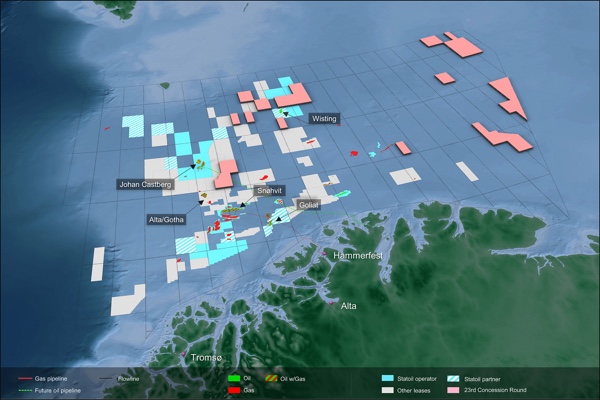The height and width of the screenshot is (400, 600).
Task: Click the hatched Statoil partner legend swatch
Action: (x=455, y=380)
